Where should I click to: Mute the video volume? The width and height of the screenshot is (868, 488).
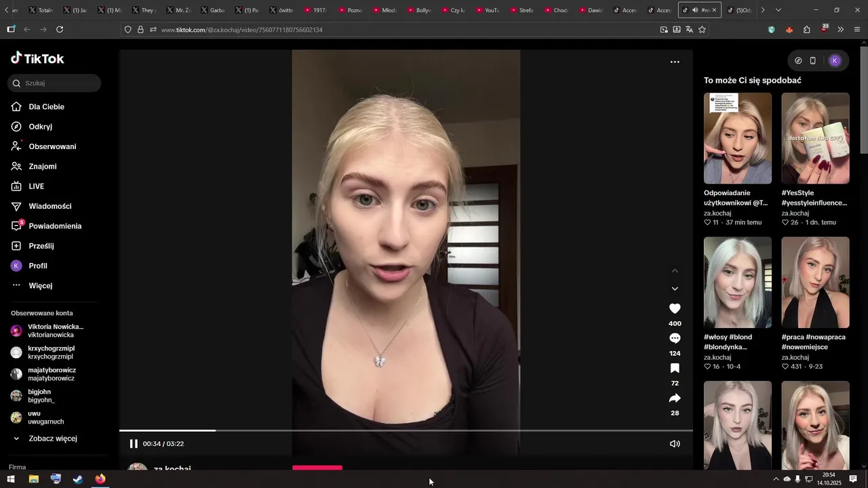[675, 444]
